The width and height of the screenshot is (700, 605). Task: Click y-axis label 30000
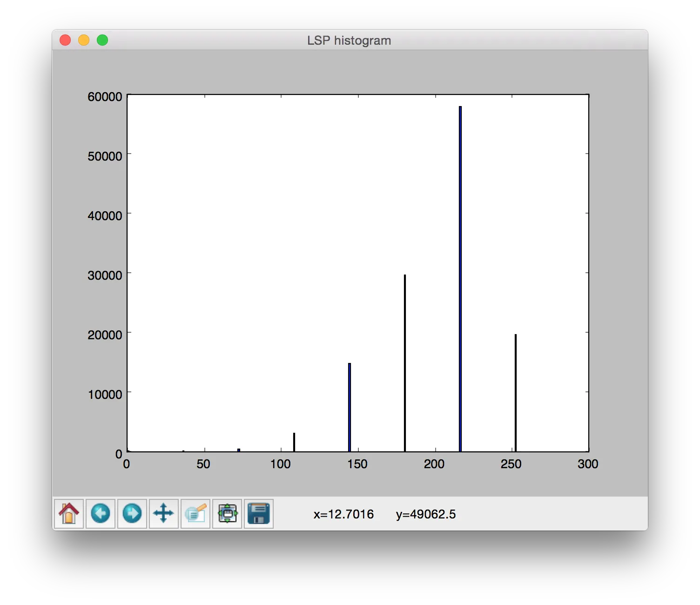[x=105, y=276]
